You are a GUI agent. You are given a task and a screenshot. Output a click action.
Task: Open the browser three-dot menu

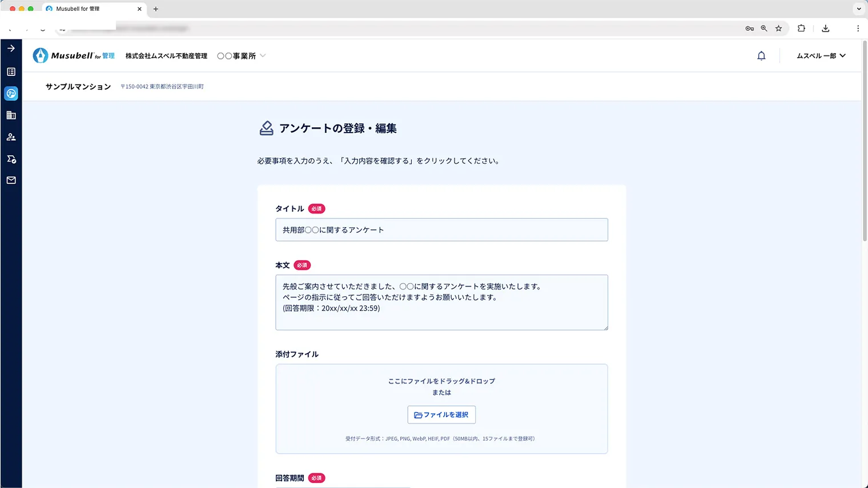click(858, 28)
